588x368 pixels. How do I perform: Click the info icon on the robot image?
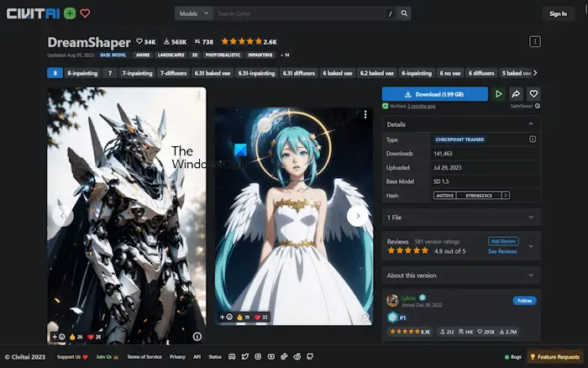click(197, 336)
